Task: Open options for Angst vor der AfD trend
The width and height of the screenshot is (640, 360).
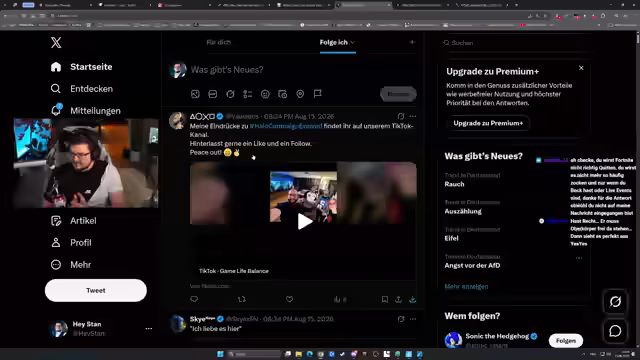Action: (x=579, y=258)
